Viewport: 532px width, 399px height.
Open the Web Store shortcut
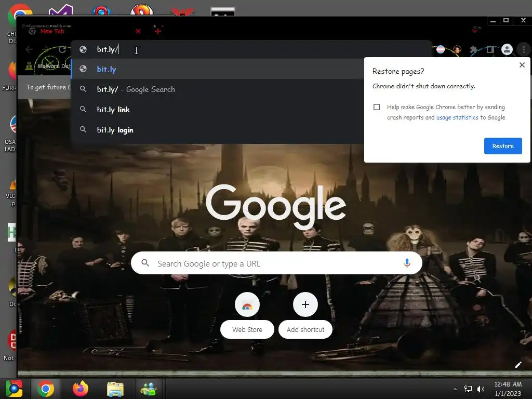click(247, 315)
